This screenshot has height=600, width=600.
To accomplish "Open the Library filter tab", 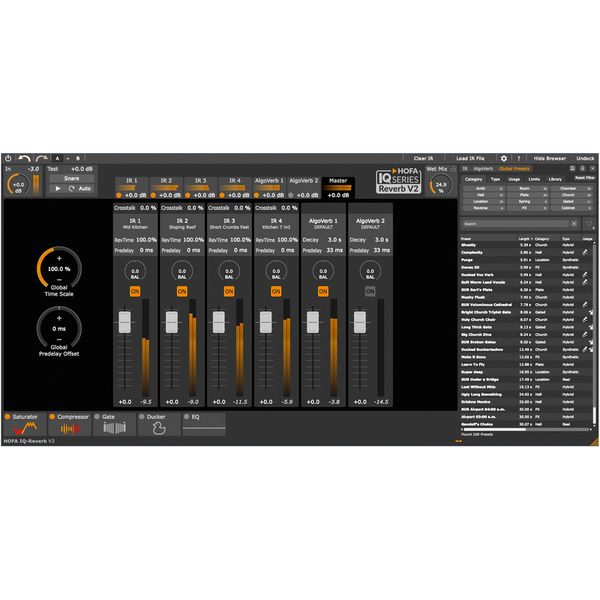I will [555, 179].
